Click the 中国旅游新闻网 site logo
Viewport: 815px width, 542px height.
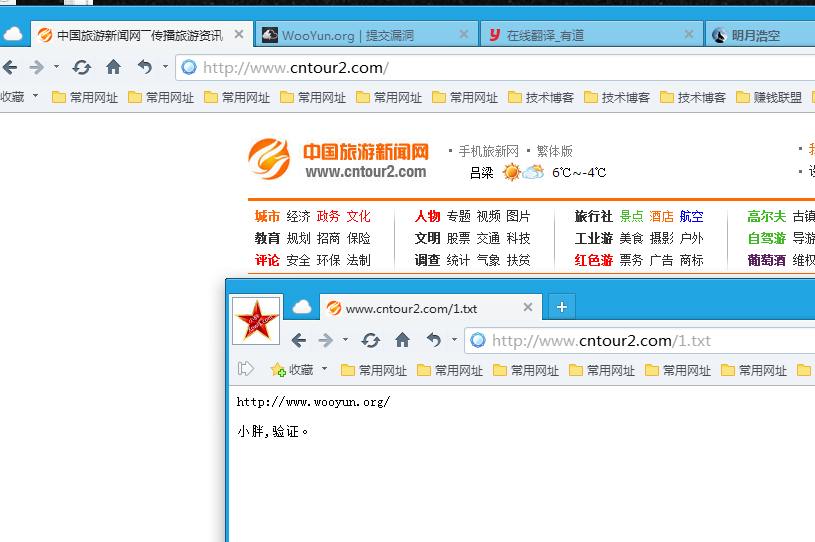[x=338, y=159]
